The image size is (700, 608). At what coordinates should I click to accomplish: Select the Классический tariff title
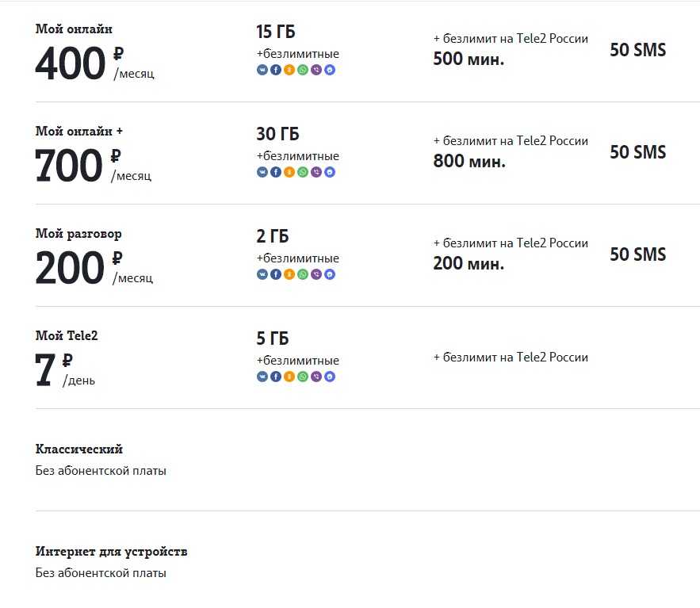(x=79, y=449)
